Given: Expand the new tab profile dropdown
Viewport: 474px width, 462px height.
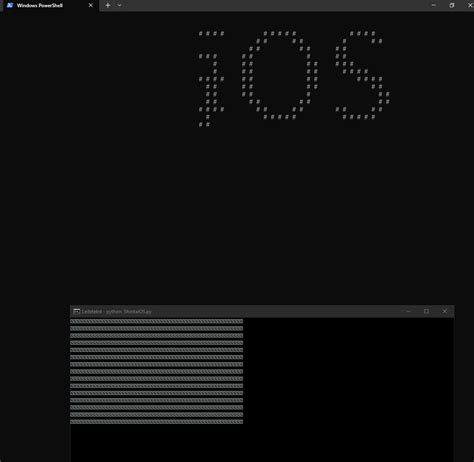Looking at the screenshot, I should click(119, 5).
